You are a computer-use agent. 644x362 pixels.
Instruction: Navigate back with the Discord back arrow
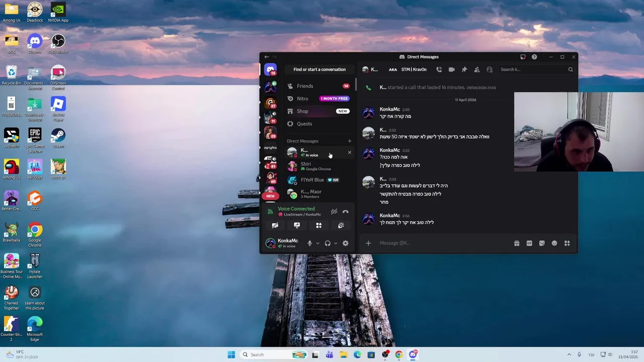[x=266, y=57]
